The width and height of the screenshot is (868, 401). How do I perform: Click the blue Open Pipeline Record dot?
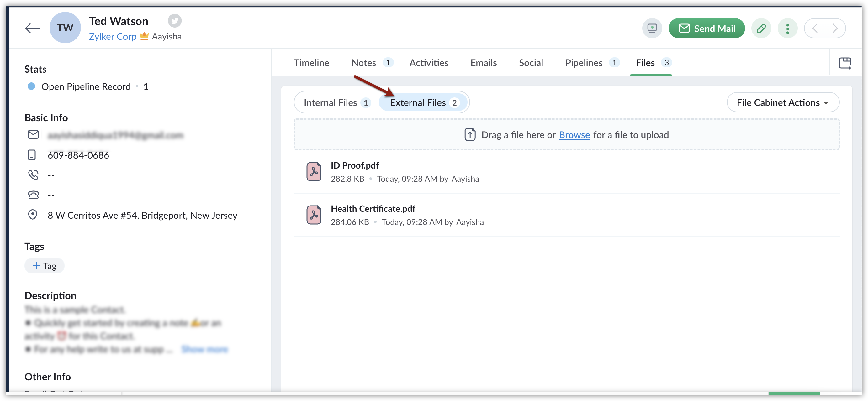pos(31,86)
